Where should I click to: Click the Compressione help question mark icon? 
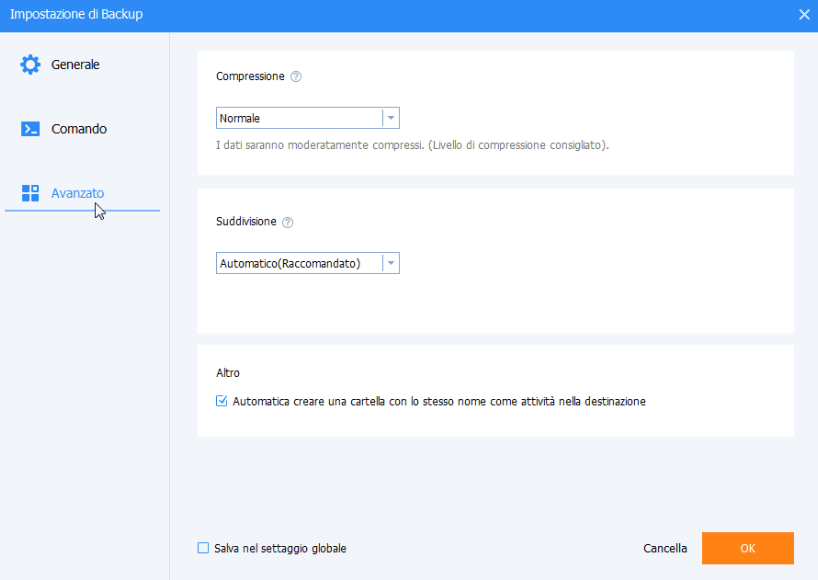[296, 77]
